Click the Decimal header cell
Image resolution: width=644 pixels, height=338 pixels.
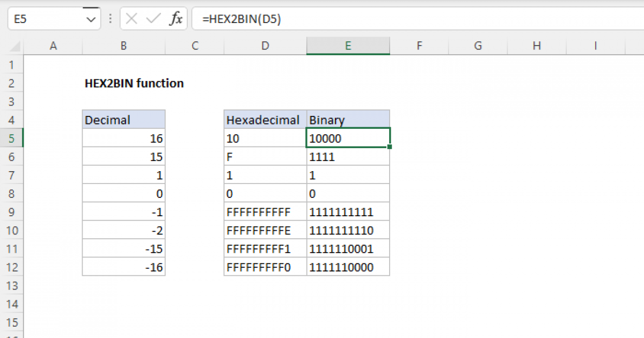click(x=123, y=120)
